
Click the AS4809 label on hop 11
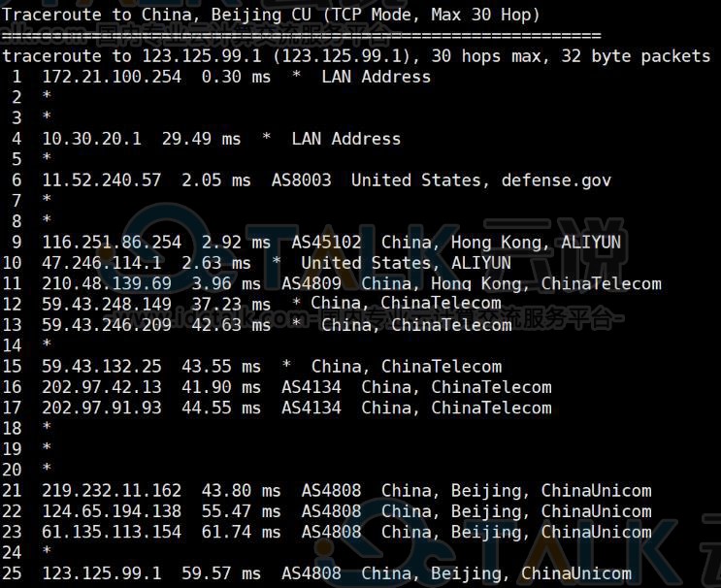pos(311,283)
